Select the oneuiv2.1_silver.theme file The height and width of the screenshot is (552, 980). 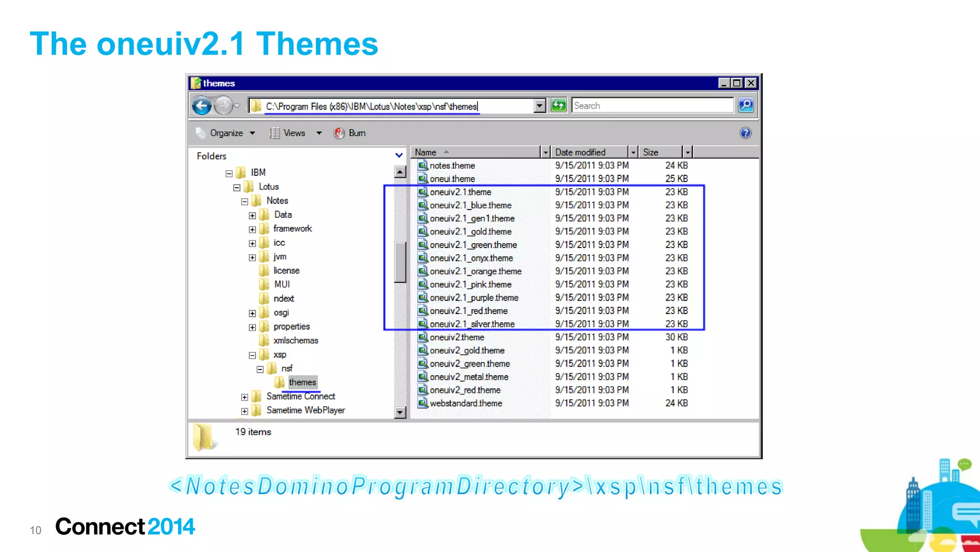472,324
